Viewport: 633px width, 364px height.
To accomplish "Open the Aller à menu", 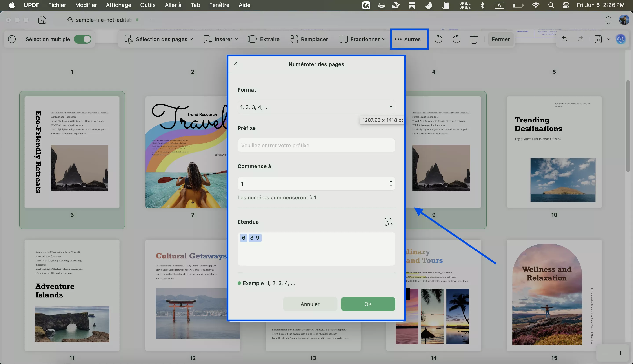I will pyautogui.click(x=173, y=5).
